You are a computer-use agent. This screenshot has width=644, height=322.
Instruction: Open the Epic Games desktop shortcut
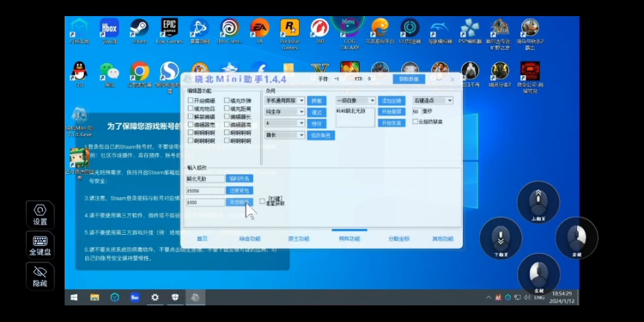click(x=169, y=31)
